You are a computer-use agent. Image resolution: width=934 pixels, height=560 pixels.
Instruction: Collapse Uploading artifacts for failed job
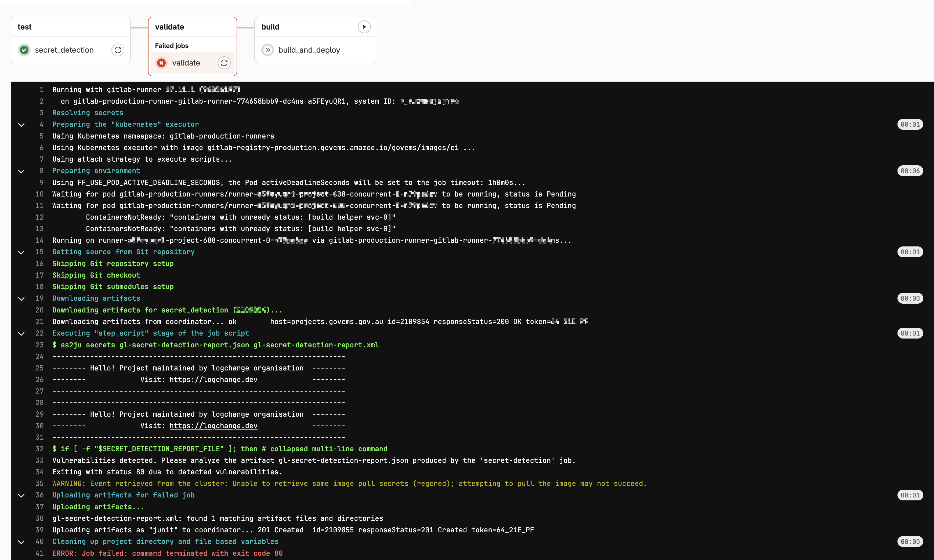click(x=21, y=495)
